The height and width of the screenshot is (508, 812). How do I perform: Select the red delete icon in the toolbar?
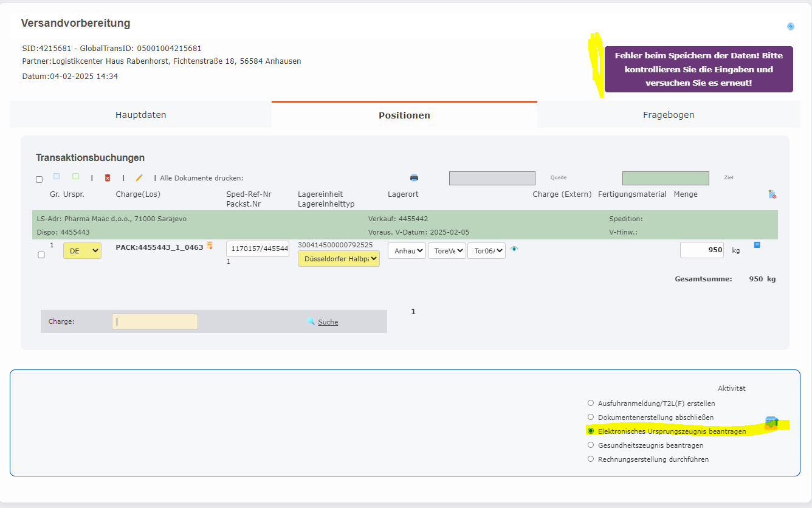(x=108, y=178)
